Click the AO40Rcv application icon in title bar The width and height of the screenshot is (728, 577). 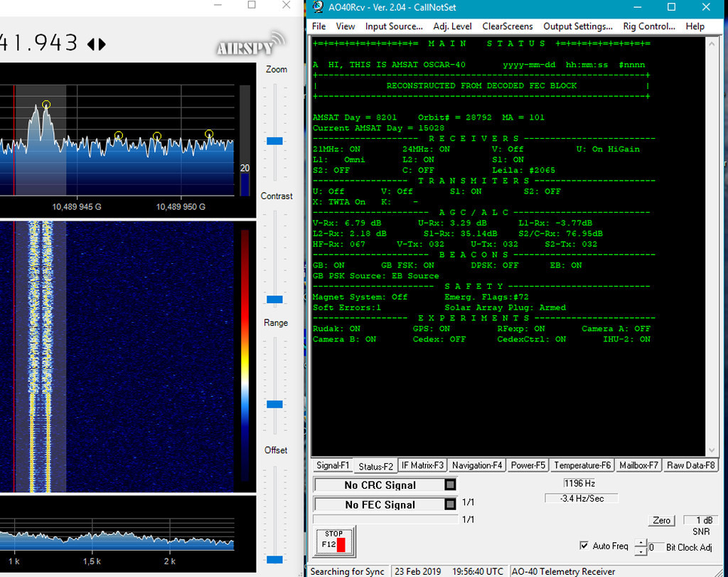click(318, 7)
